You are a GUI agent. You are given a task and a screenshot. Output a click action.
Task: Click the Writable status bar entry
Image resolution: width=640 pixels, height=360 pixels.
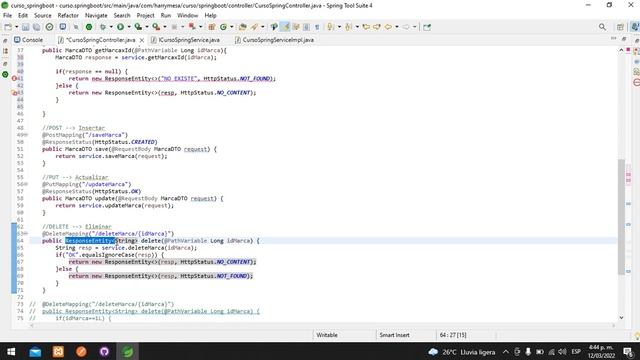point(327,335)
